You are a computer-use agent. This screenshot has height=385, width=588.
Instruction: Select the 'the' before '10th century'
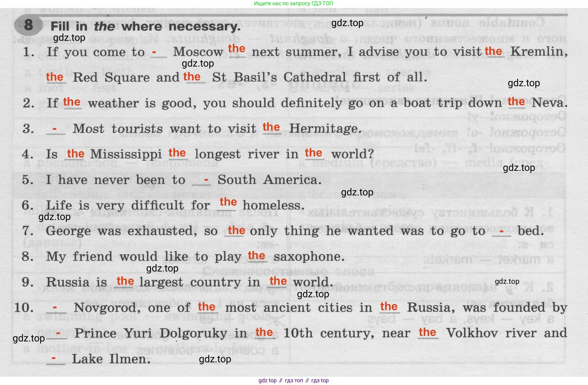[x=264, y=332]
